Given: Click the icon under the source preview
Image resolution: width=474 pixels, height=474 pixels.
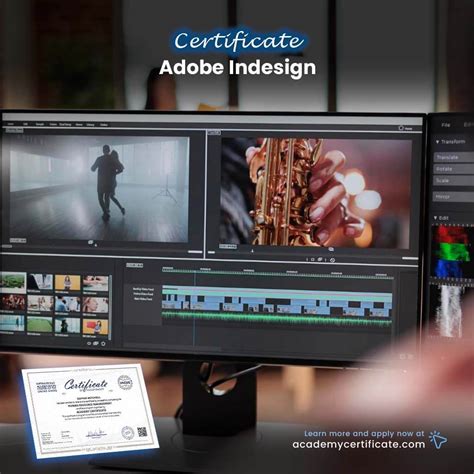Looking at the screenshot, I should click(91, 243).
